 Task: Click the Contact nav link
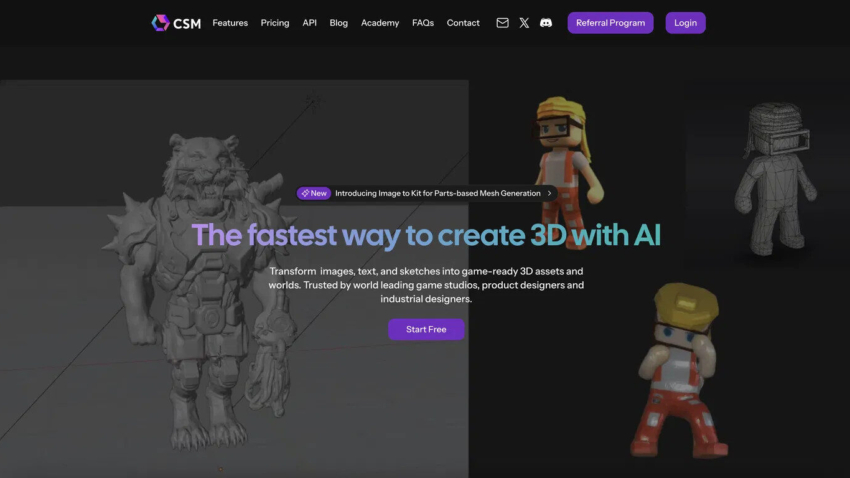tap(463, 23)
